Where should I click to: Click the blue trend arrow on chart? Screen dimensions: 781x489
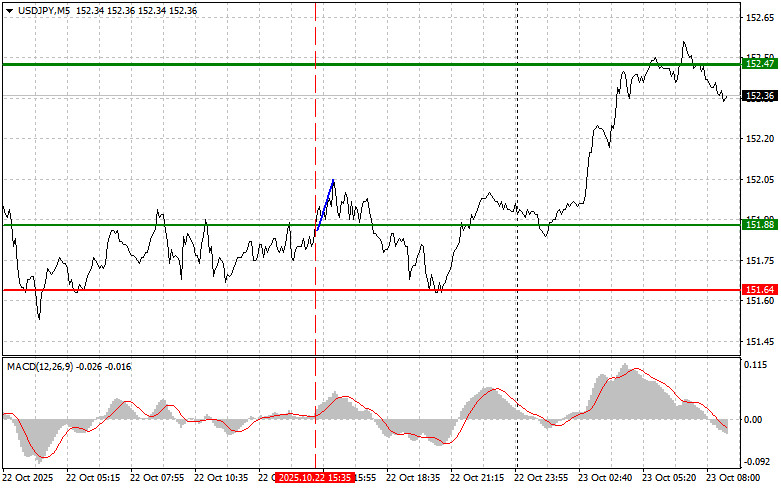tap(326, 203)
